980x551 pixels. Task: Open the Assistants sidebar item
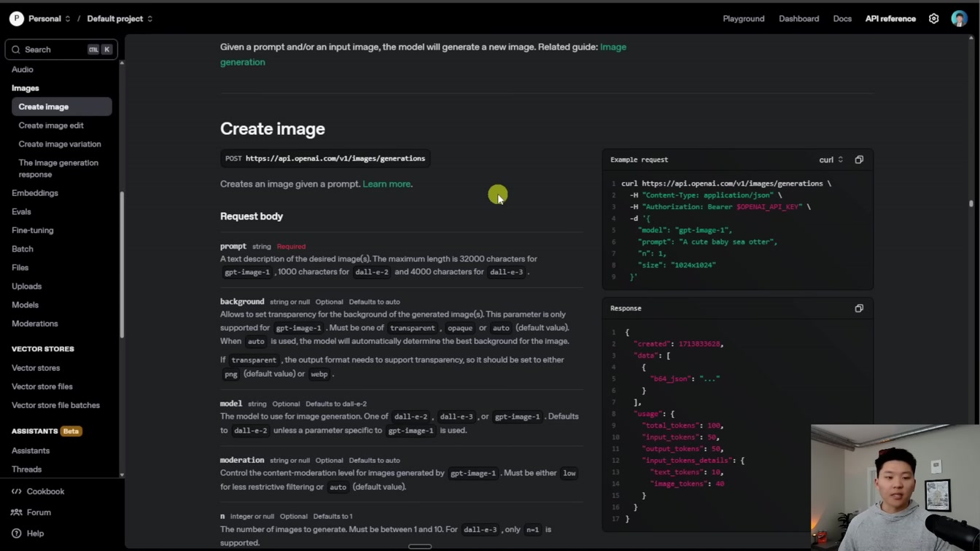[x=31, y=450]
